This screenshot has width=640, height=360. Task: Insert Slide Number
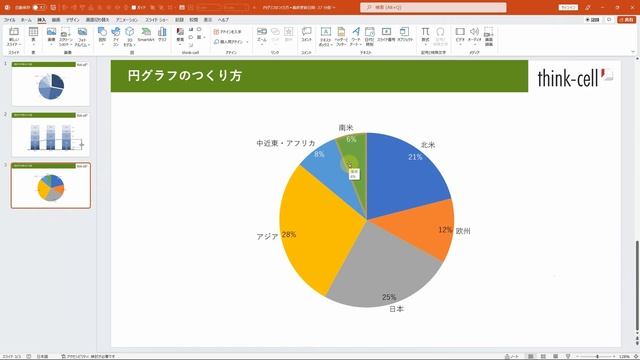tap(386, 35)
